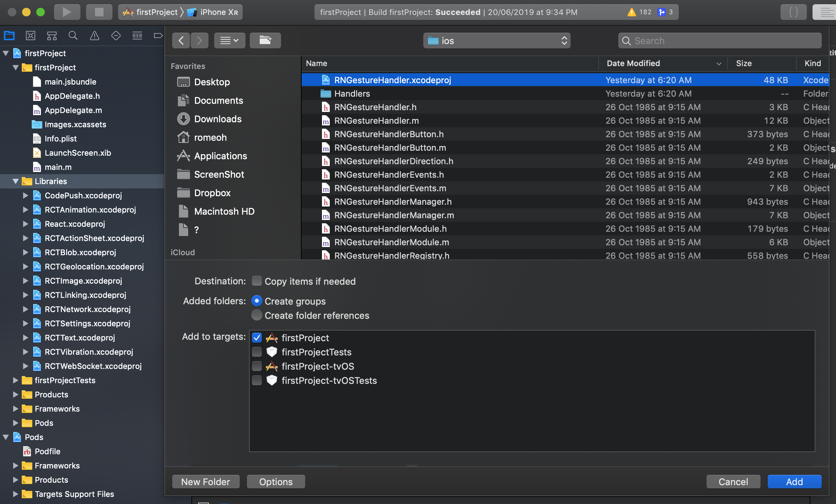Select Downloads in Favorites sidebar
Viewport: 836px width, 504px height.
pos(218,119)
